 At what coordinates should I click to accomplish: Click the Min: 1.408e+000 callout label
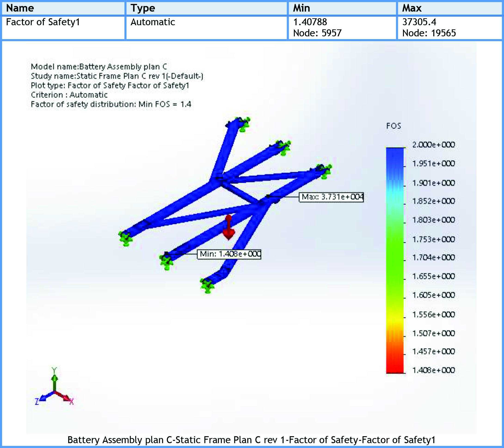[229, 254]
